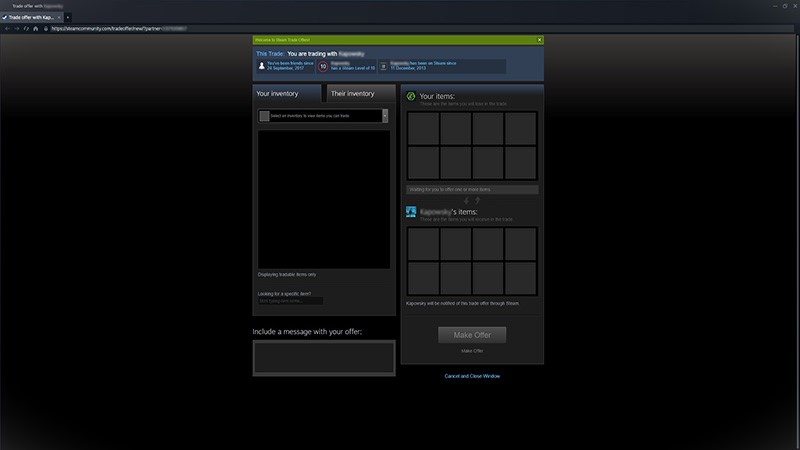Click the calendar icon for Steam membership date
The height and width of the screenshot is (450, 800).
click(383, 66)
